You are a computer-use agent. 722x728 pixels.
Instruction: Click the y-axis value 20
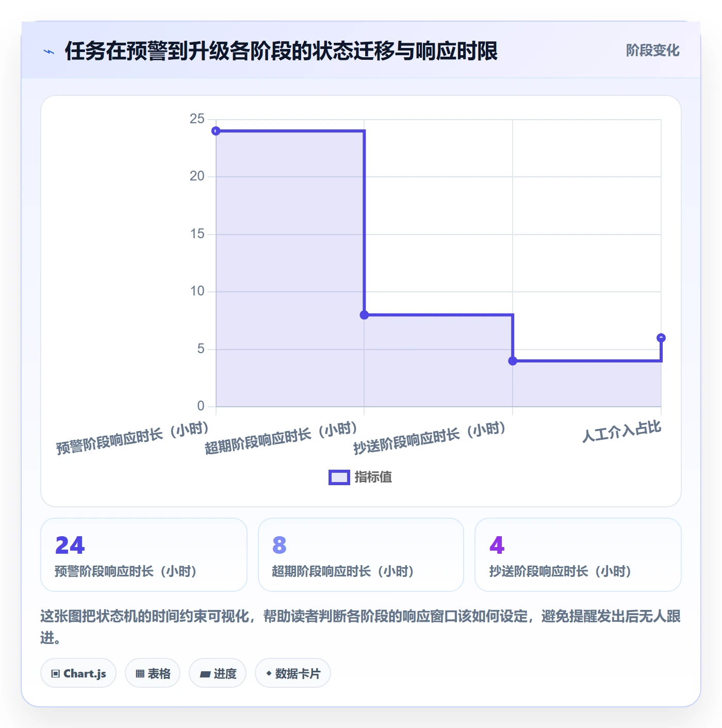tap(197, 176)
